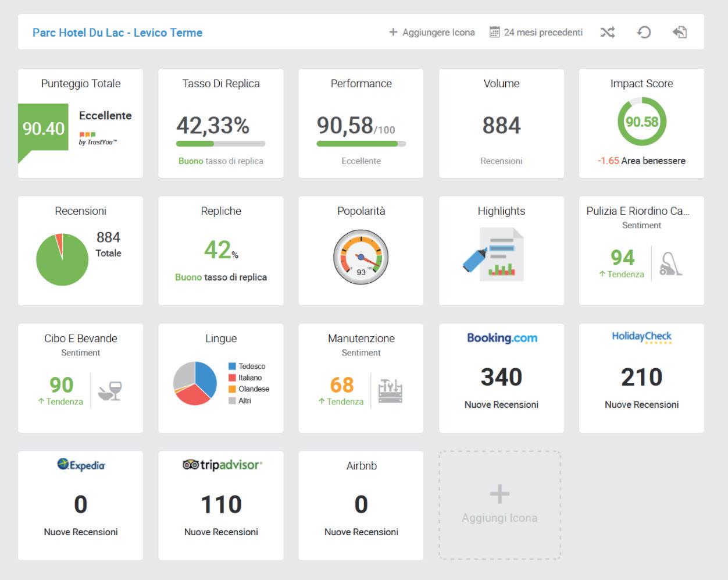This screenshot has height=580, width=728.
Task: Click the Performance score progress bar
Action: 361,144
